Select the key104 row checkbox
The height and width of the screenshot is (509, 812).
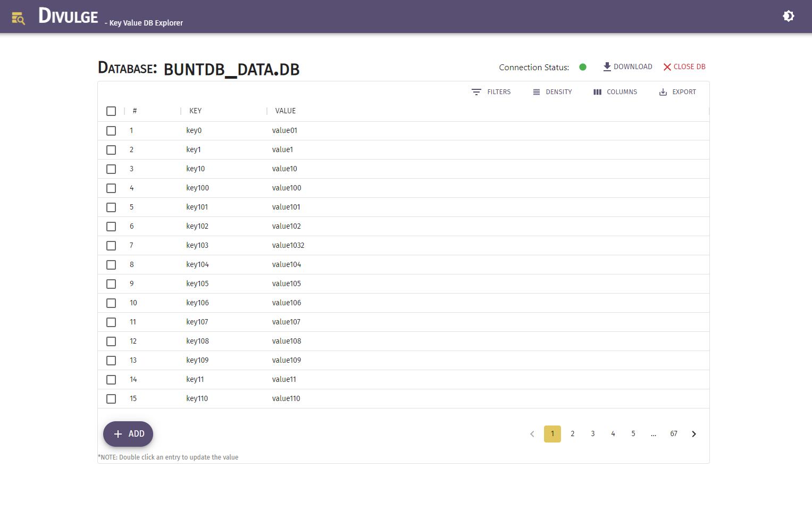(111, 265)
